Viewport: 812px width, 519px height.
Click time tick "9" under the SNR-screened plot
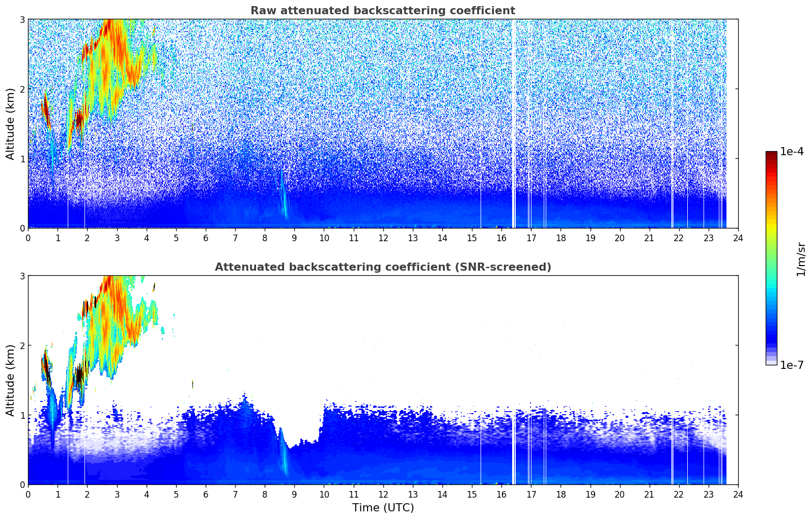point(294,494)
